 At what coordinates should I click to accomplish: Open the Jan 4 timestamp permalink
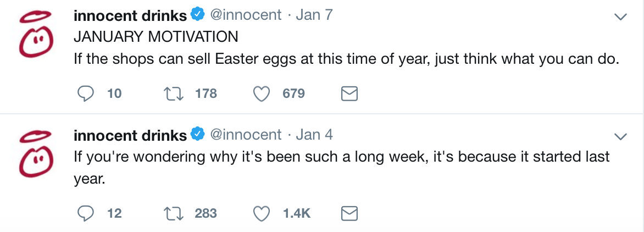pyautogui.click(x=315, y=134)
